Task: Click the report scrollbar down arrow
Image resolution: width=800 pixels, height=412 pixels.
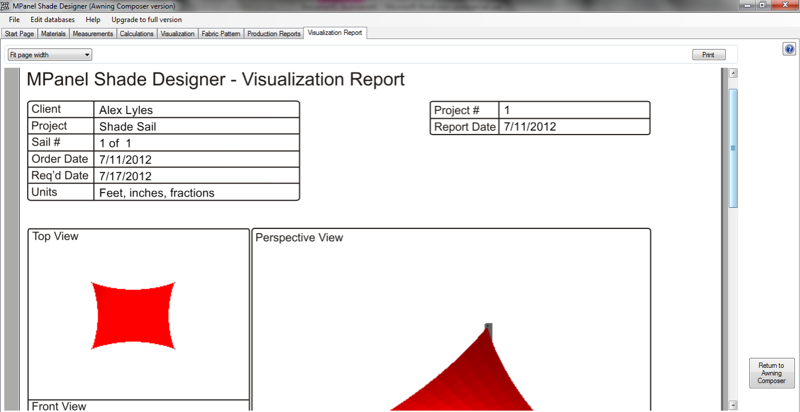Action: pyautogui.click(x=733, y=405)
